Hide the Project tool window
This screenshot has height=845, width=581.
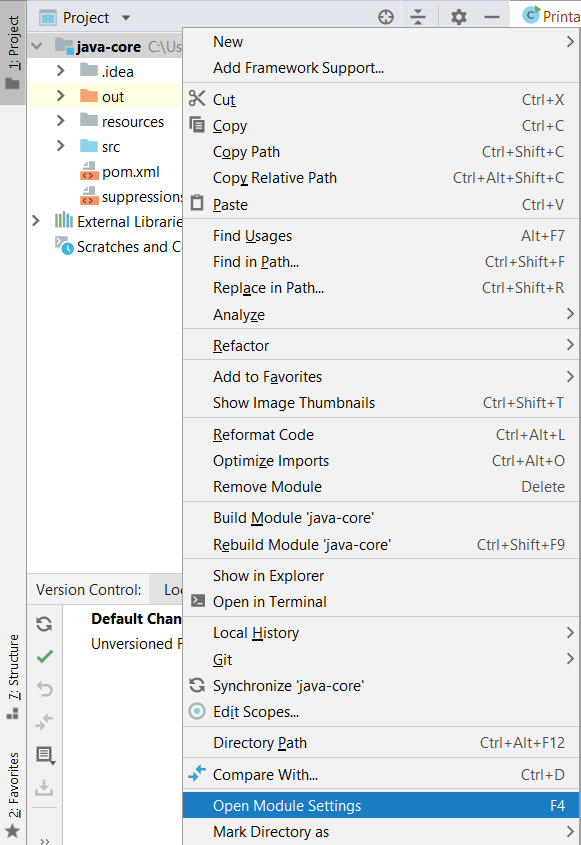point(490,16)
